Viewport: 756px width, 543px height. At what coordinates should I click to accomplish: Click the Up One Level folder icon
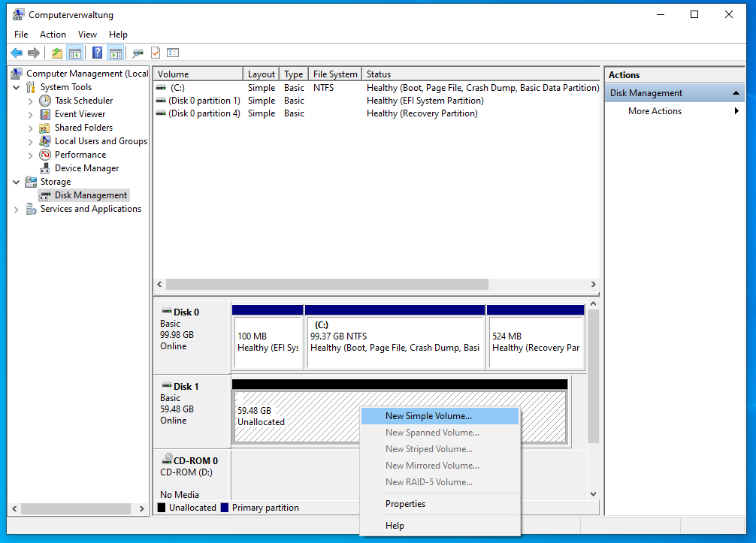pyautogui.click(x=57, y=53)
